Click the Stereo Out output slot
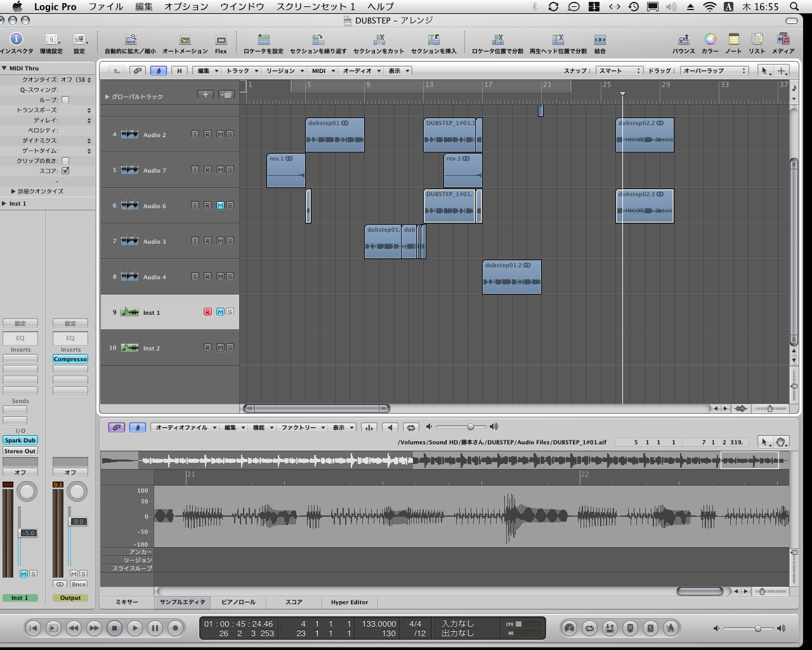The width and height of the screenshot is (812, 650). [20, 451]
